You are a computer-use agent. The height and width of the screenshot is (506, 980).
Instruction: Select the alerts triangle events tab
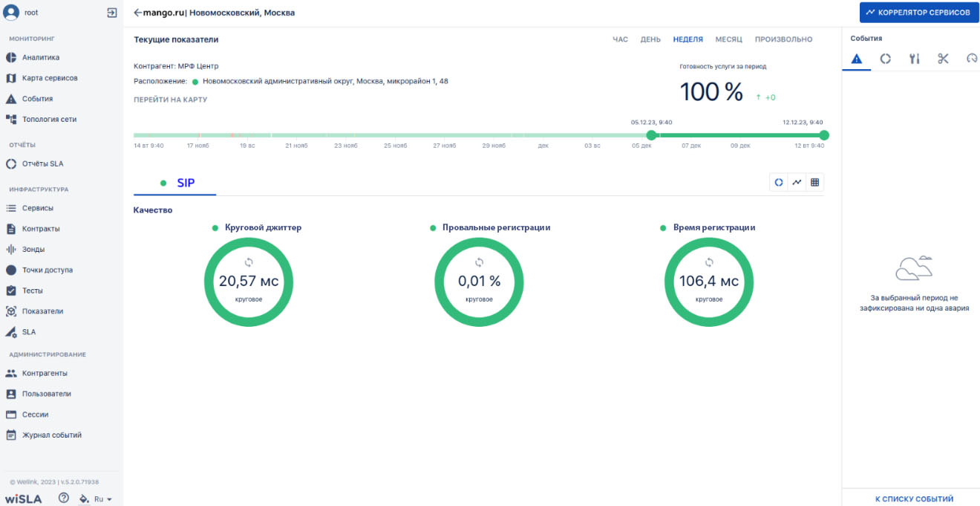pos(856,59)
